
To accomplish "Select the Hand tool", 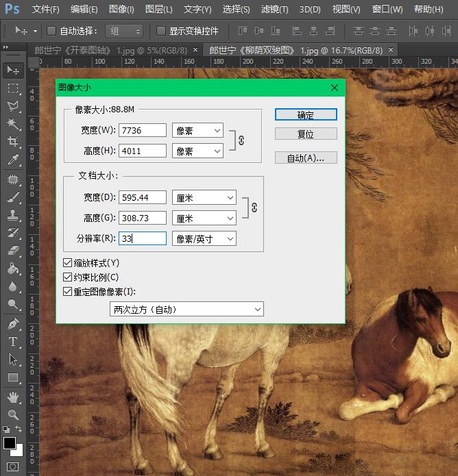I will [13, 397].
